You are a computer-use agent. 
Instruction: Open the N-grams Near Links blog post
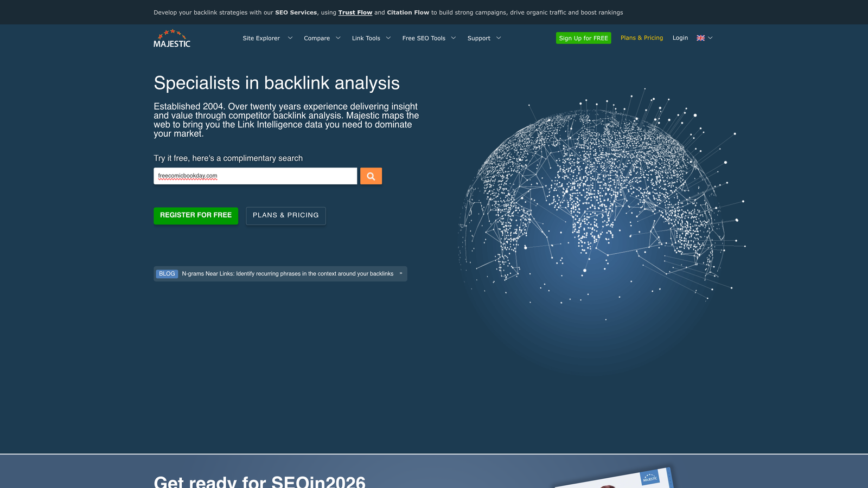point(288,274)
